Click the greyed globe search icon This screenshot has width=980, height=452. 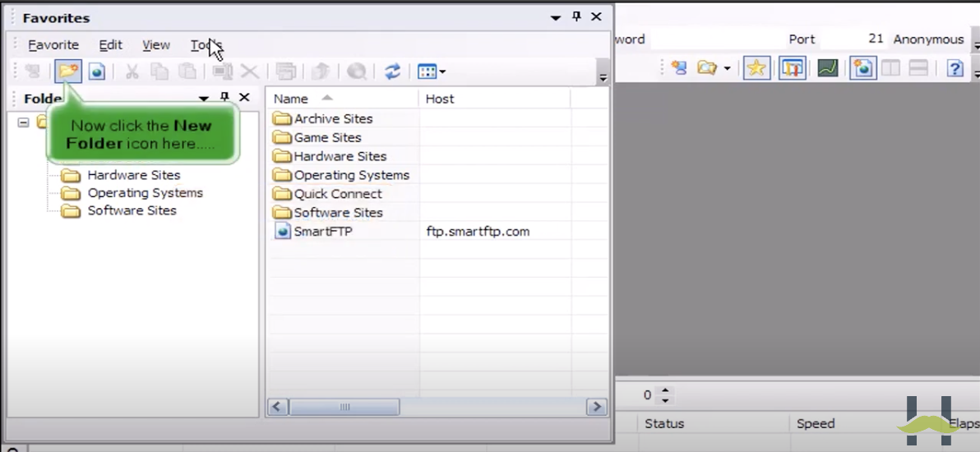click(356, 71)
